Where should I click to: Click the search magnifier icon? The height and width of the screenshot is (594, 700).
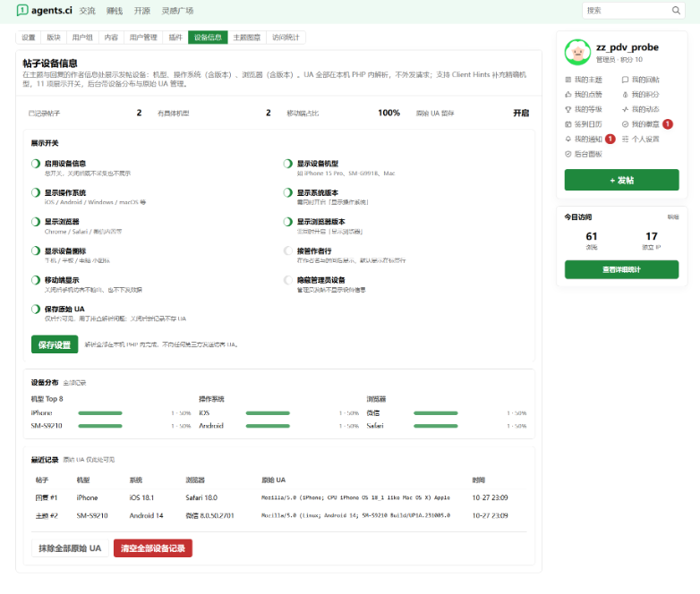(x=676, y=10)
